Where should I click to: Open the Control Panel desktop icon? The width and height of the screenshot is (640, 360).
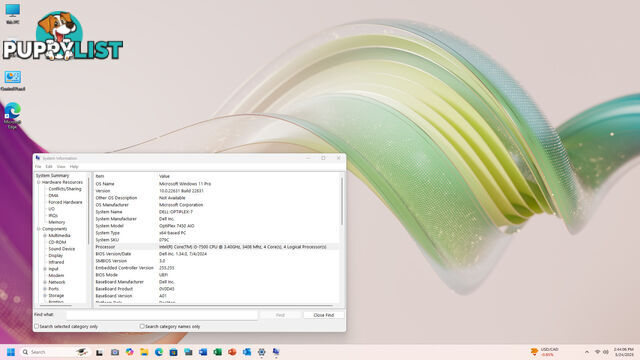click(x=13, y=80)
